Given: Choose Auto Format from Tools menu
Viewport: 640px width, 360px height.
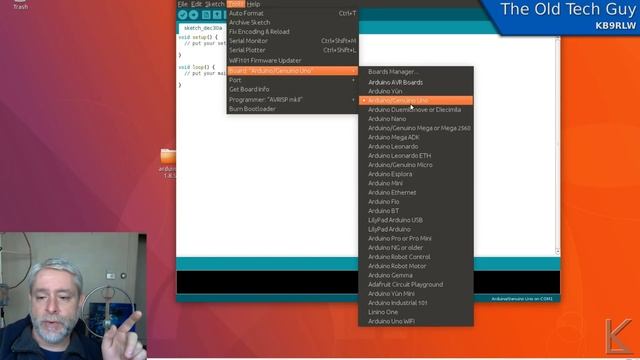Looking at the screenshot, I should click(x=292, y=13).
